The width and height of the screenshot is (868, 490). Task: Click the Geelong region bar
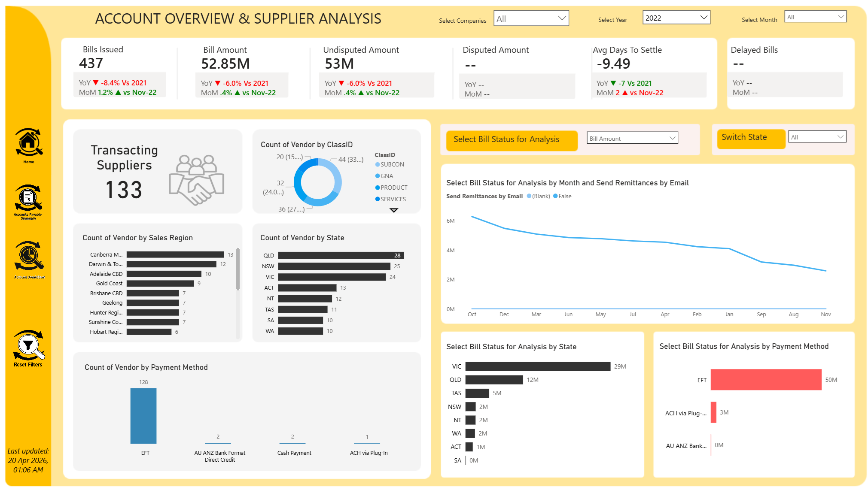point(153,303)
